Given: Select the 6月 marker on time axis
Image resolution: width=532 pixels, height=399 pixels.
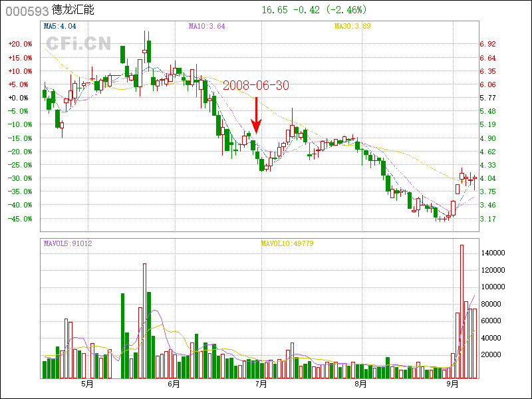Looking at the screenshot, I should [x=174, y=384].
